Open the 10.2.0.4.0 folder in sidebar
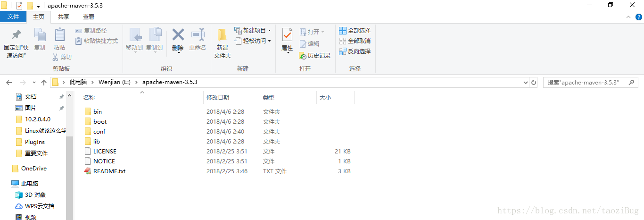This screenshot has width=644, height=220. point(38,119)
